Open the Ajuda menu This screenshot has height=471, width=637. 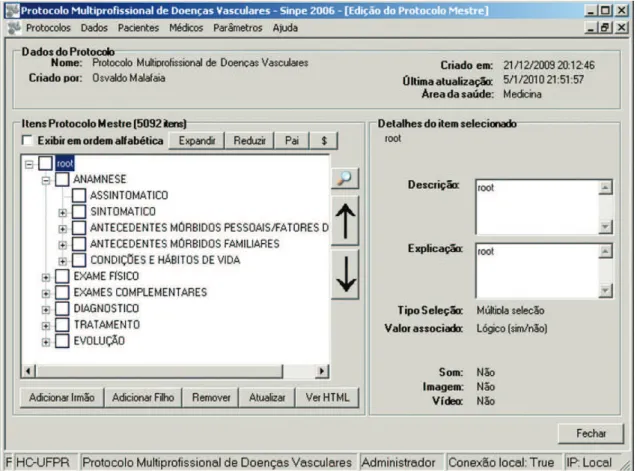pos(285,28)
